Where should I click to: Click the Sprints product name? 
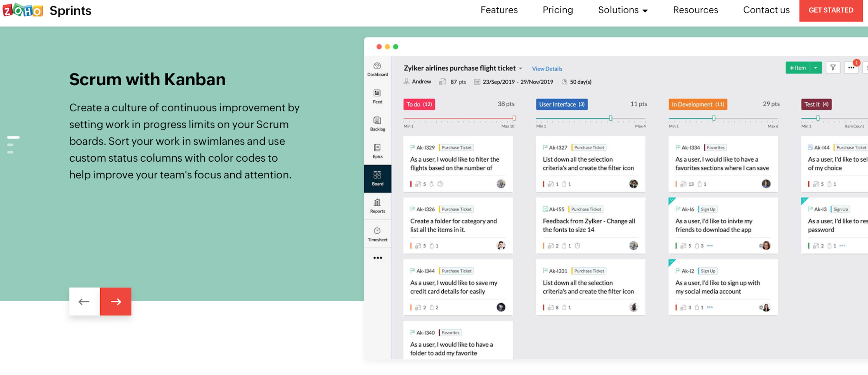tap(70, 10)
